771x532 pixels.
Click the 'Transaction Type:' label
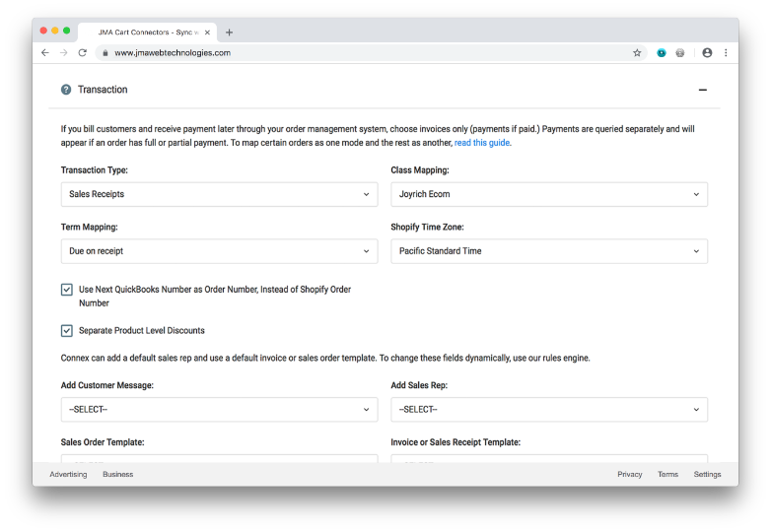95,170
